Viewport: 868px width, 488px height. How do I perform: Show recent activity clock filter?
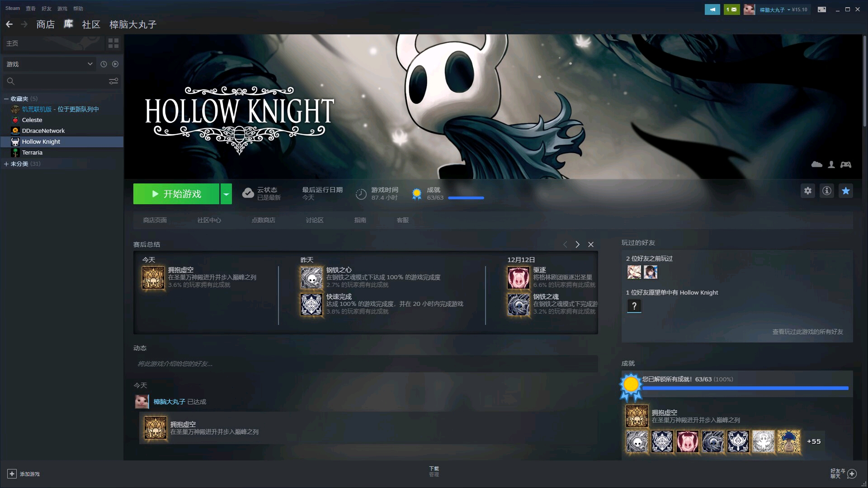coord(104,64)
